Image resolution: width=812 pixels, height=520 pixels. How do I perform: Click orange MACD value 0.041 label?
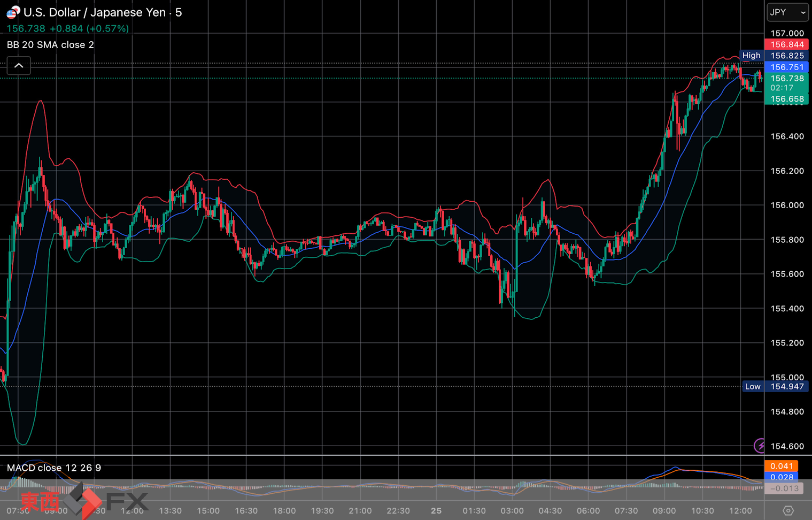click(781, 466)
